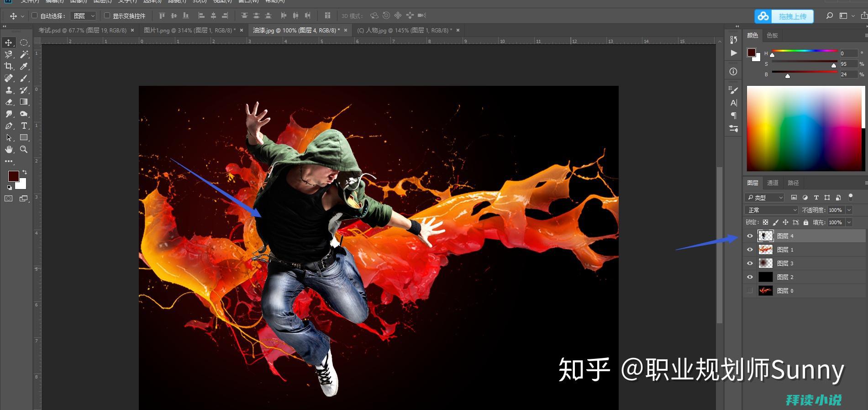Select the Sponge tool beside Smudge
Image resolution: width=868 pixels, height=410 pixels.
(24, 114)
